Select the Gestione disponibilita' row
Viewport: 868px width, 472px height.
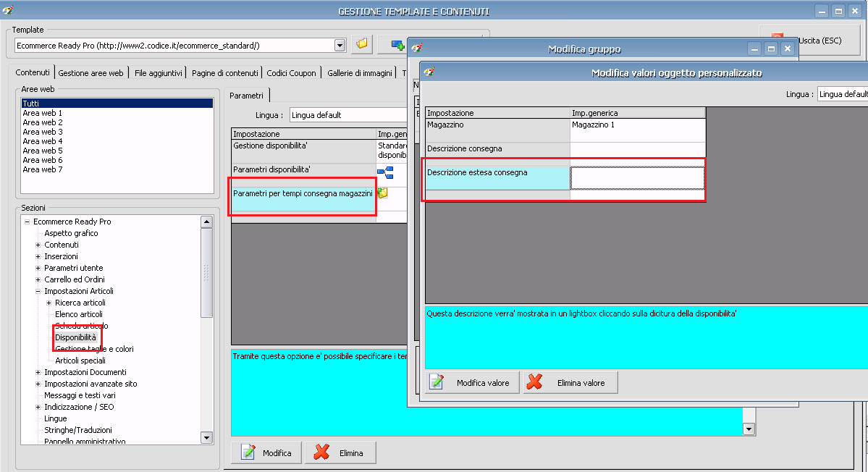(303, 151)
